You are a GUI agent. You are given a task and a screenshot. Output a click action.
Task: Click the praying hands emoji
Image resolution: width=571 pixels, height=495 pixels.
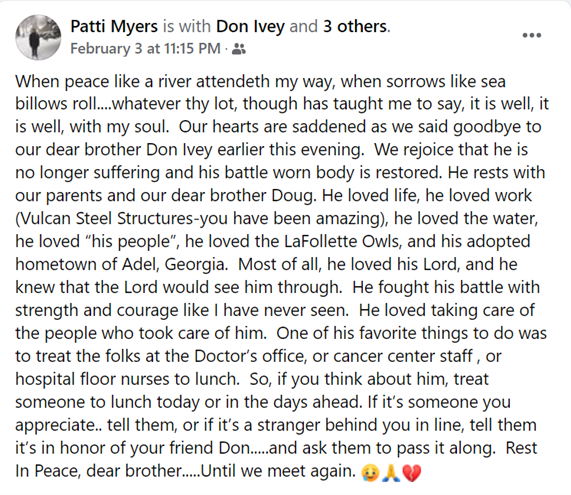coord(391,473)
